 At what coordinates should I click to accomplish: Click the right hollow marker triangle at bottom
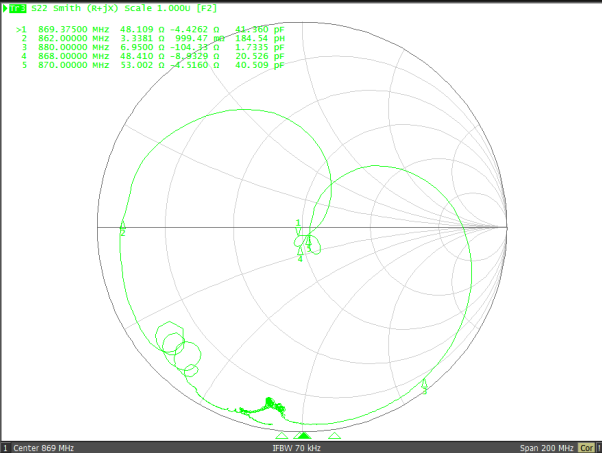pyautogui.click(x=334, y=436)
